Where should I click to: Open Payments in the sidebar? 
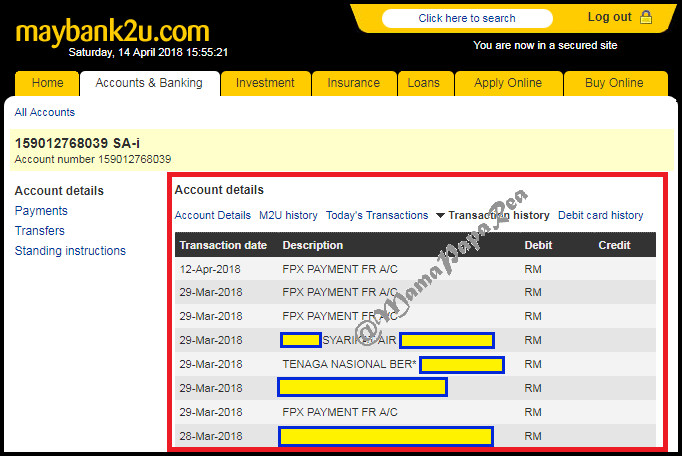[x=41, y=211]
